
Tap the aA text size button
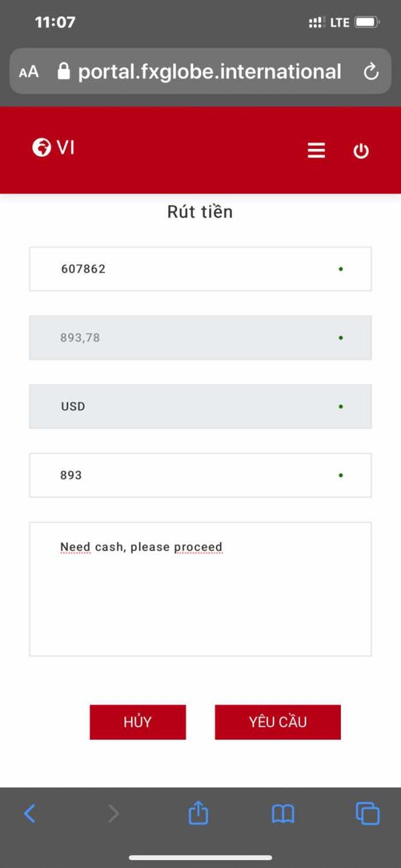coord(29,72)
